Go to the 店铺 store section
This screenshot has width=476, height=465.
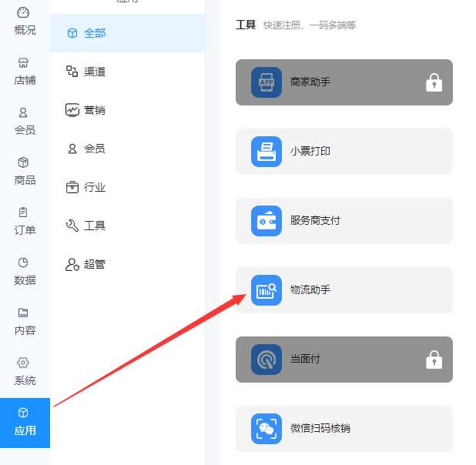click(x=25, y=72)
